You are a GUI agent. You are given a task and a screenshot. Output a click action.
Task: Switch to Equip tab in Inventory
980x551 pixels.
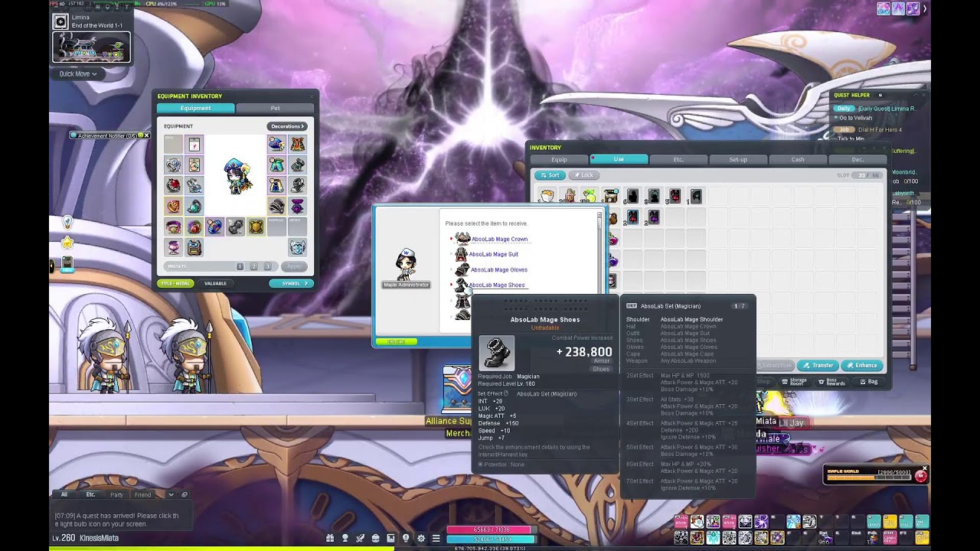[559, 159]
